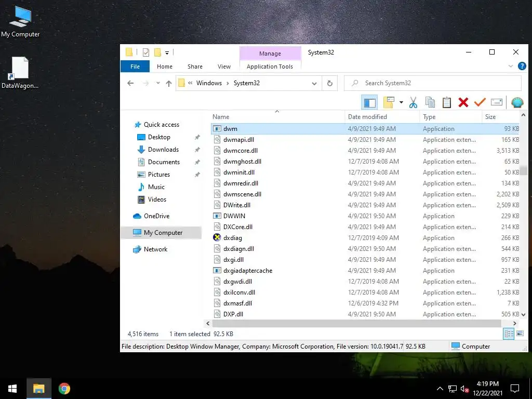The width and height of the screenshot is (532, 399).
Task: Sort by the Size column header
Action: (500, 117)
